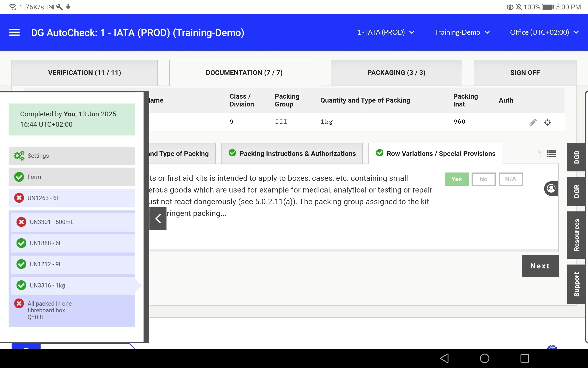Viewport: 588px width, 368px height.
Task: Tap the download notification icon in status bar
Action: (x=68, y=7)
